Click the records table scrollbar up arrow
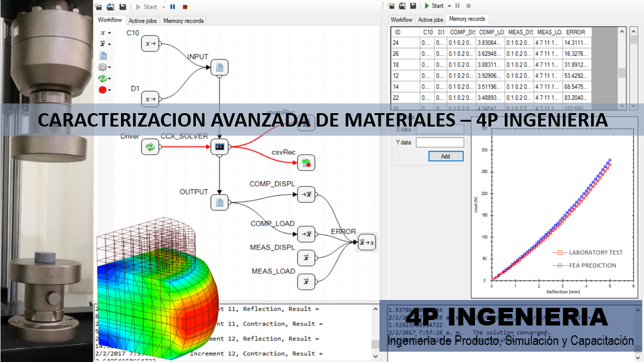 point(622,32)
